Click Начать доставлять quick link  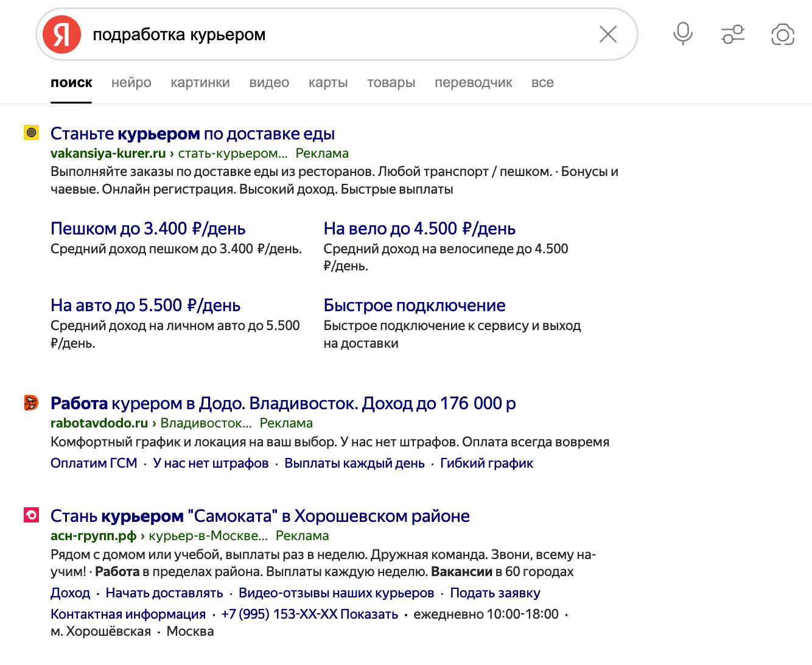(164, 593)
